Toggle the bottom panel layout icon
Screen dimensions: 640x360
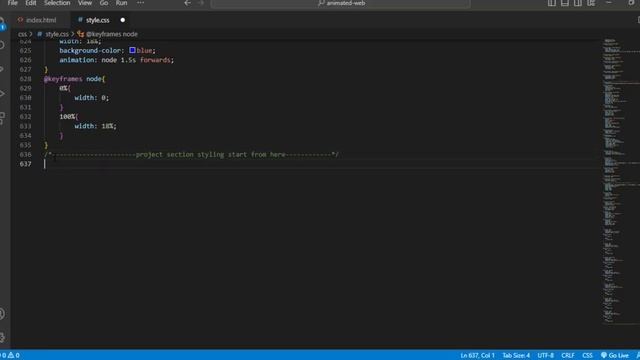coord(565,3)
